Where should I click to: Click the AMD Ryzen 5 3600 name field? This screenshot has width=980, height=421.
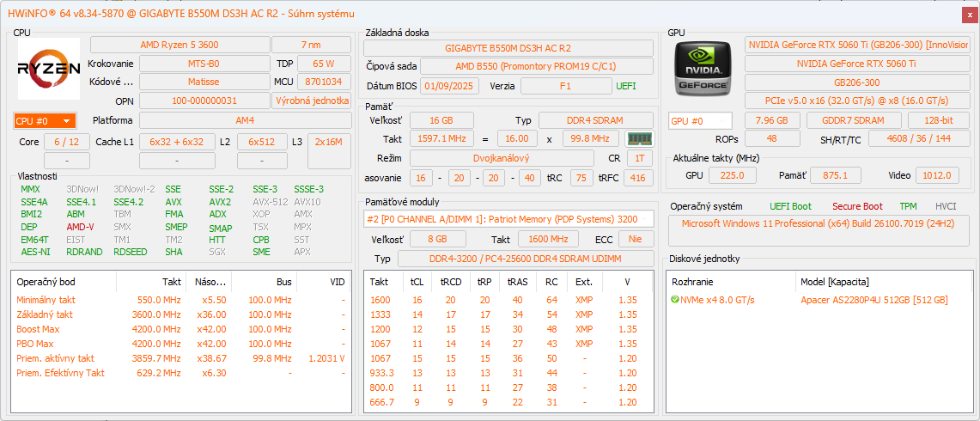click(x=179, y=45)
